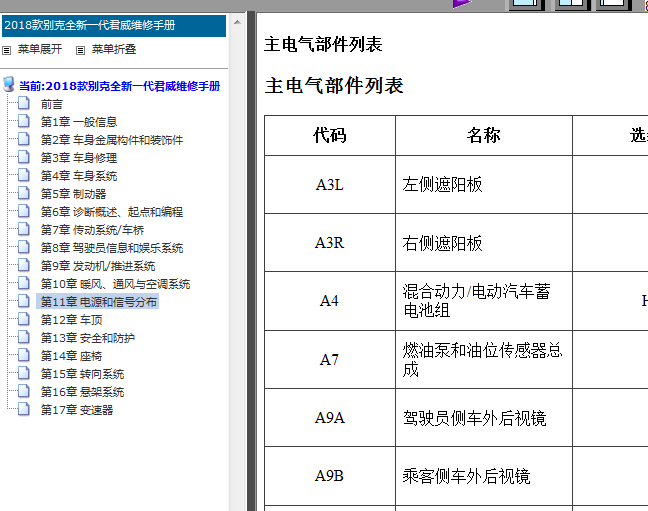
Task: Click the page icon beside 第13章
Action: (24, 337)
